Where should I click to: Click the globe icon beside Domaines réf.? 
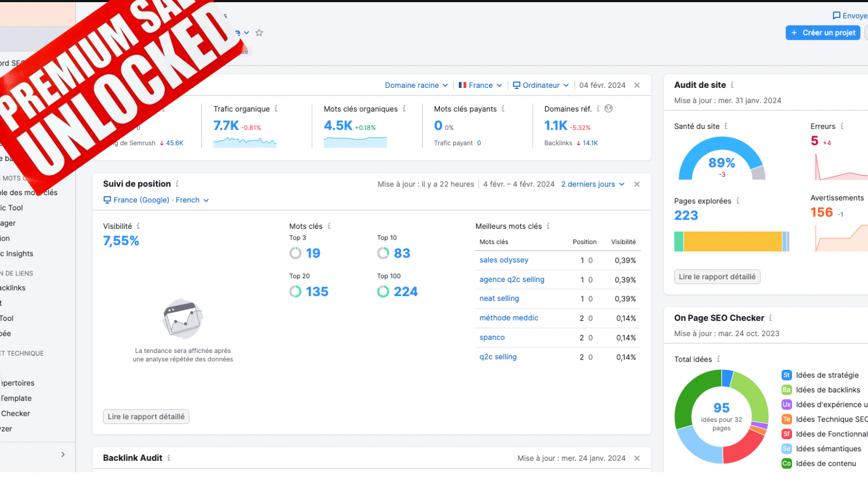pyautogui.click(x=608, y=108)
